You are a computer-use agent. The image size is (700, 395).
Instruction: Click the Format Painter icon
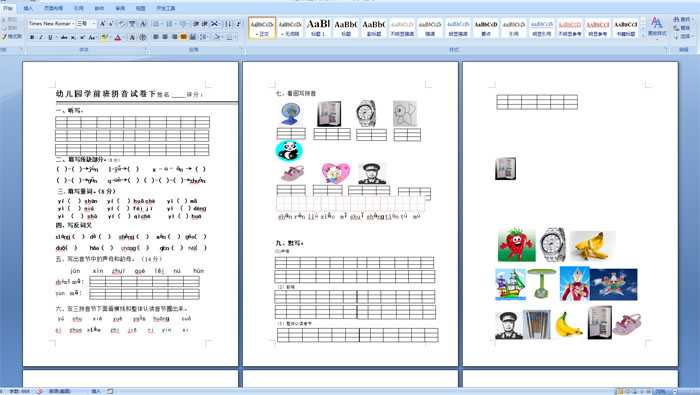pos(12,36)
